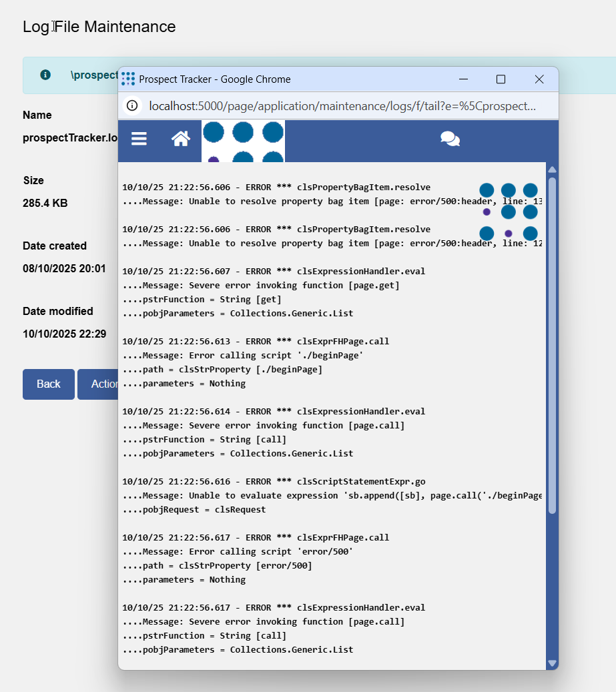Screen dimensions: 616x692
Task: Click the info icon in the teal banner
Action: click(45, 75)
